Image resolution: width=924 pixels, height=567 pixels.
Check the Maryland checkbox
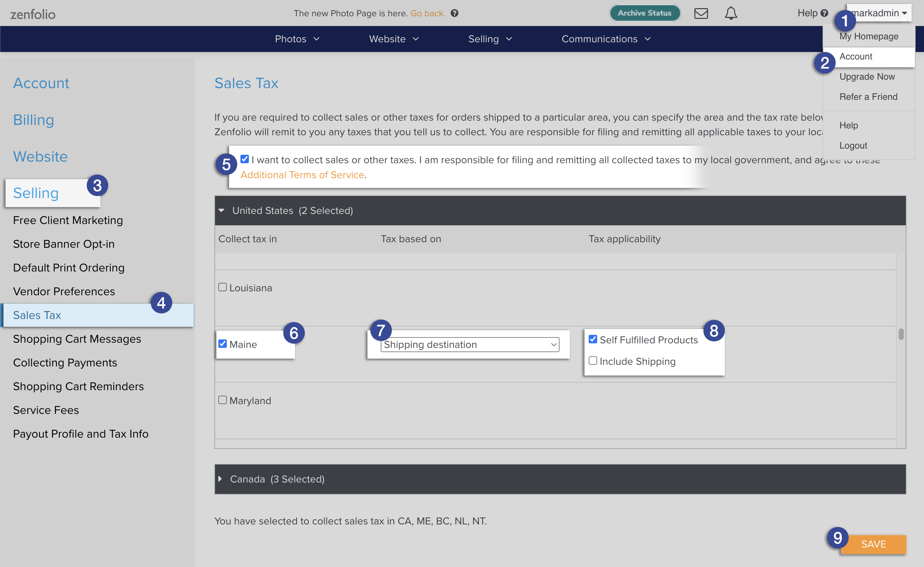pyautogui.click(x=222, y=400)
